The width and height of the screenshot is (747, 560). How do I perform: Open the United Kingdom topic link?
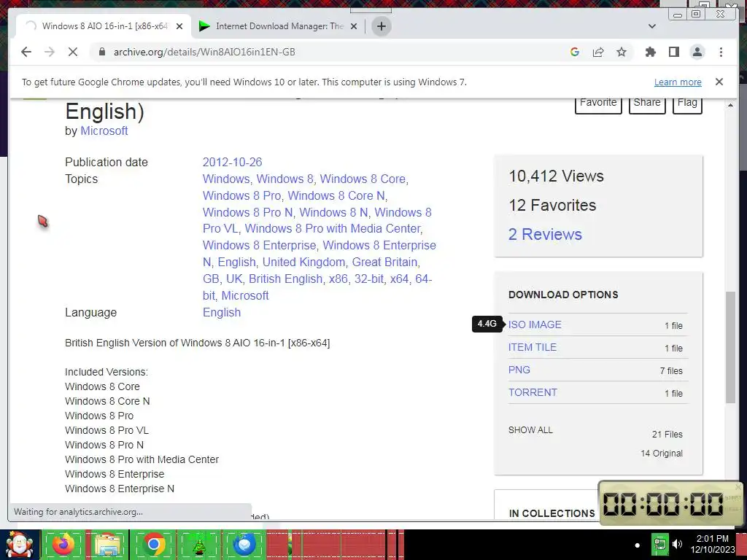[304, 262]
